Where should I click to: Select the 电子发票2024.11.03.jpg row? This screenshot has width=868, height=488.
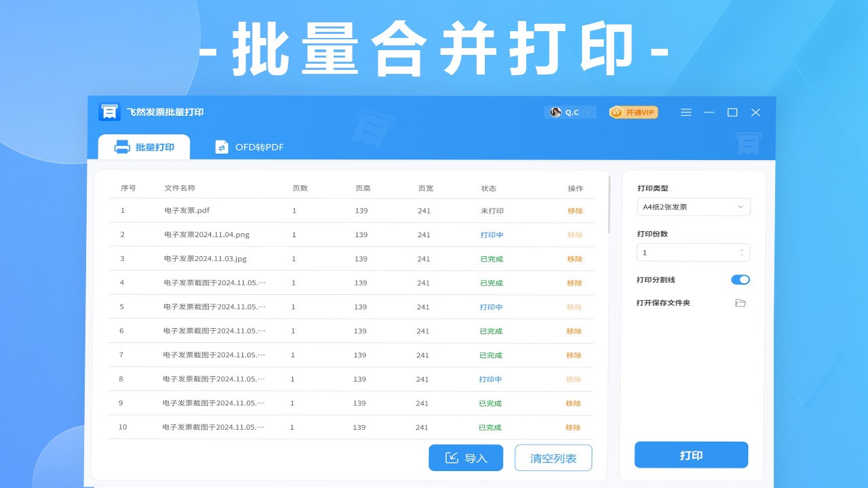[203, 259]
